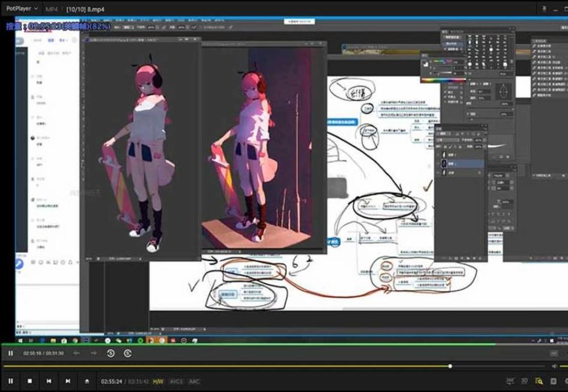568x392 pixels.
Task: Toggle H/W hardware acceleration indicator
Action: 158,381
